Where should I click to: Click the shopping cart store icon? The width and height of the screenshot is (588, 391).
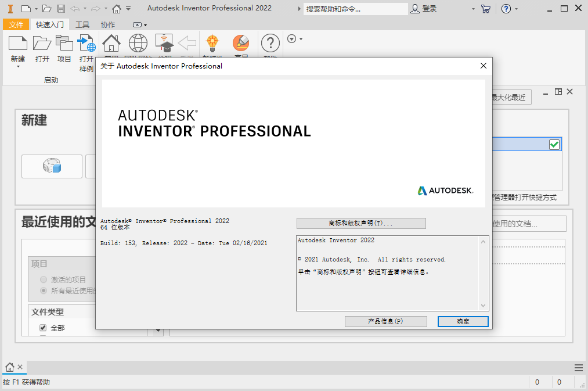click(x=486, y=9)
